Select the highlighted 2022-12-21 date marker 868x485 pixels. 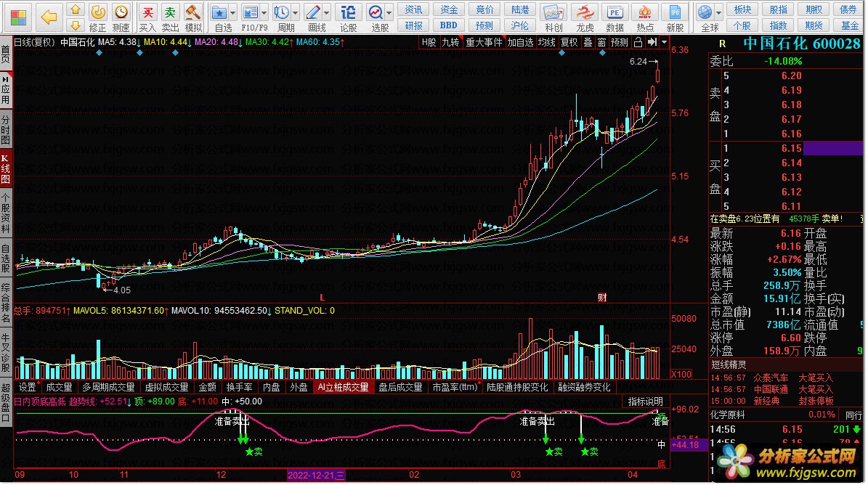click(x=316, y=475)
